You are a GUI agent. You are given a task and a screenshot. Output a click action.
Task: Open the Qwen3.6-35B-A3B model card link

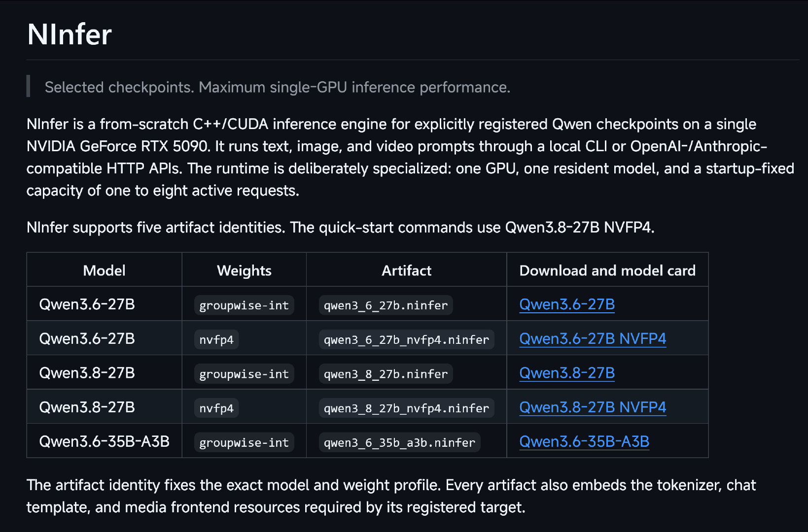coord(584,442)
